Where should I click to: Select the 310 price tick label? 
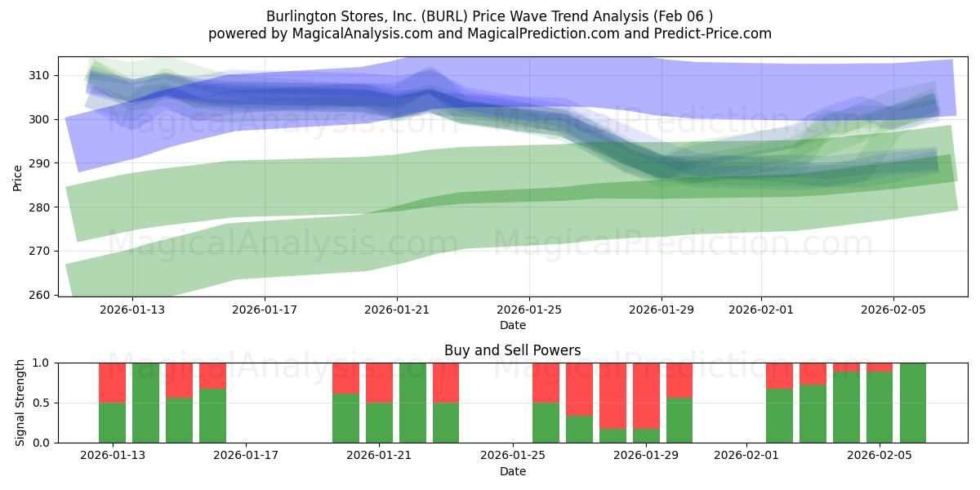pos(41,75)
